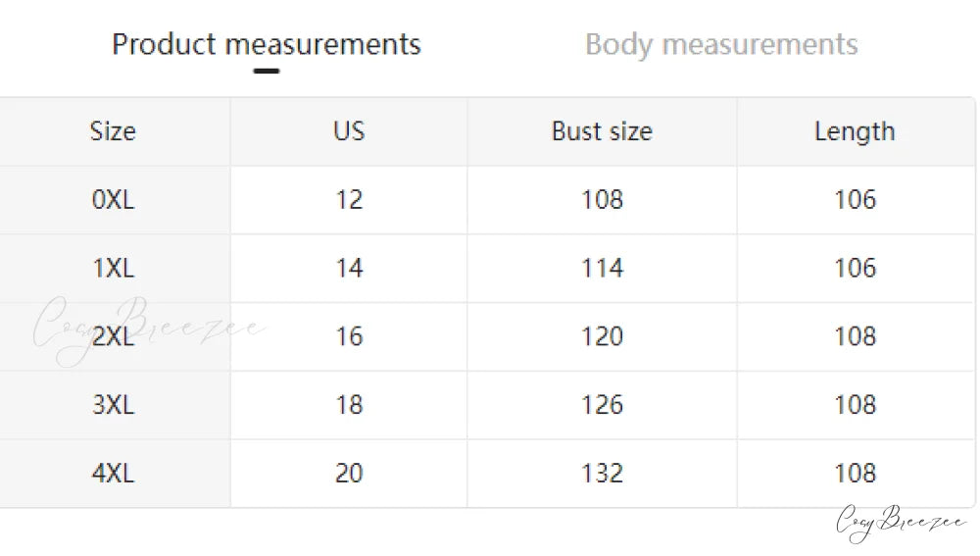This screenshot has width=980, height=556.
Task: Select the 4XL size row label
Action: tap(113, 474)
